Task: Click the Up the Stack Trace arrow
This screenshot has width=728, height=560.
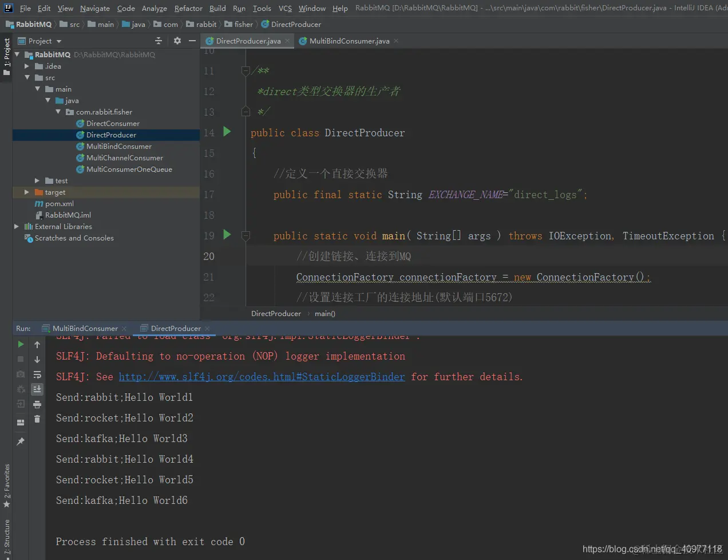Action: (x=37, y=344)
